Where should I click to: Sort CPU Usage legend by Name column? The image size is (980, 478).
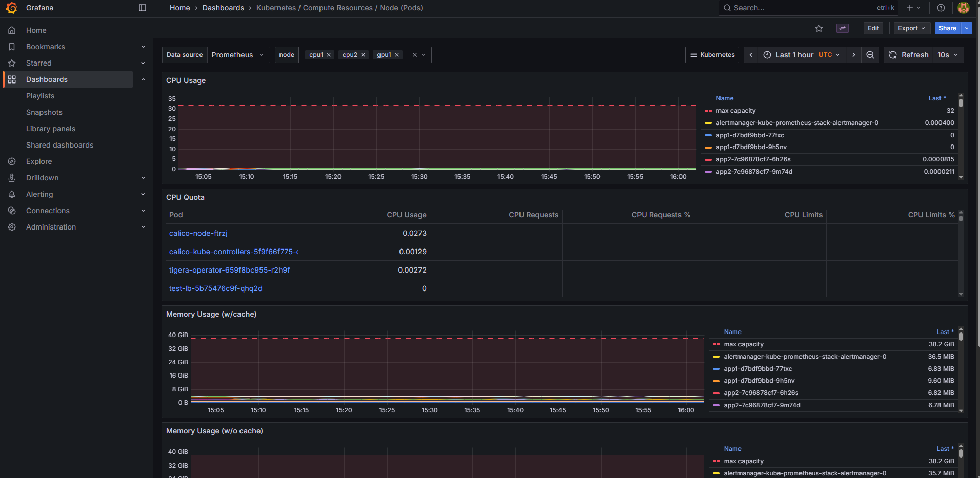pyautogui.click(x=725, y=98)
